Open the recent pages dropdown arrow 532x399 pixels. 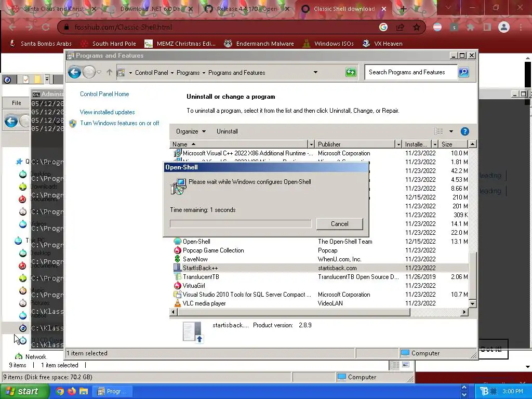[x=99, y=72]
